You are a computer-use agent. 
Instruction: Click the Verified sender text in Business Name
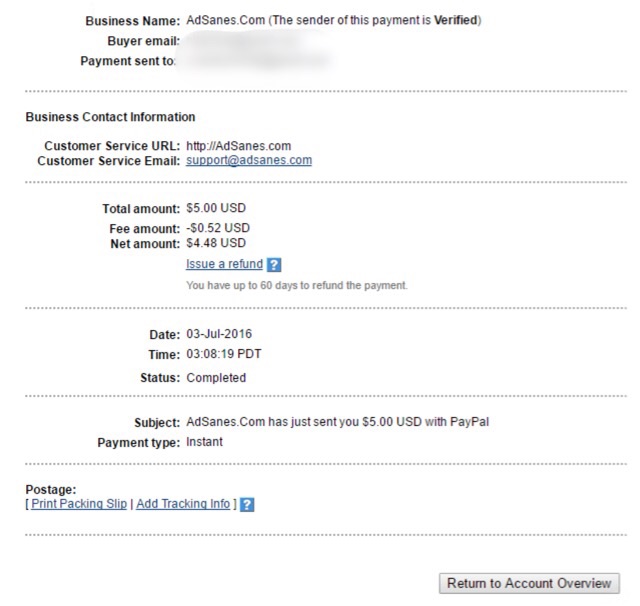click(456, 20)
